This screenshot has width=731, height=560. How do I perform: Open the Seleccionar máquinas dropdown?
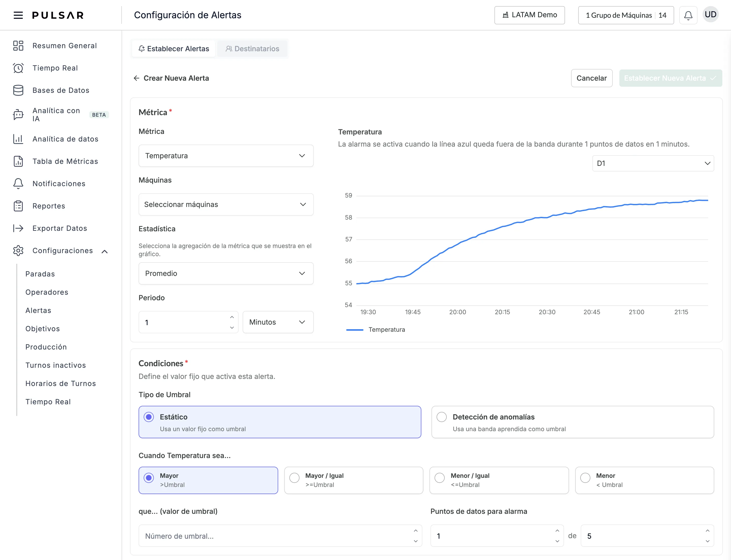click(226, 204)
